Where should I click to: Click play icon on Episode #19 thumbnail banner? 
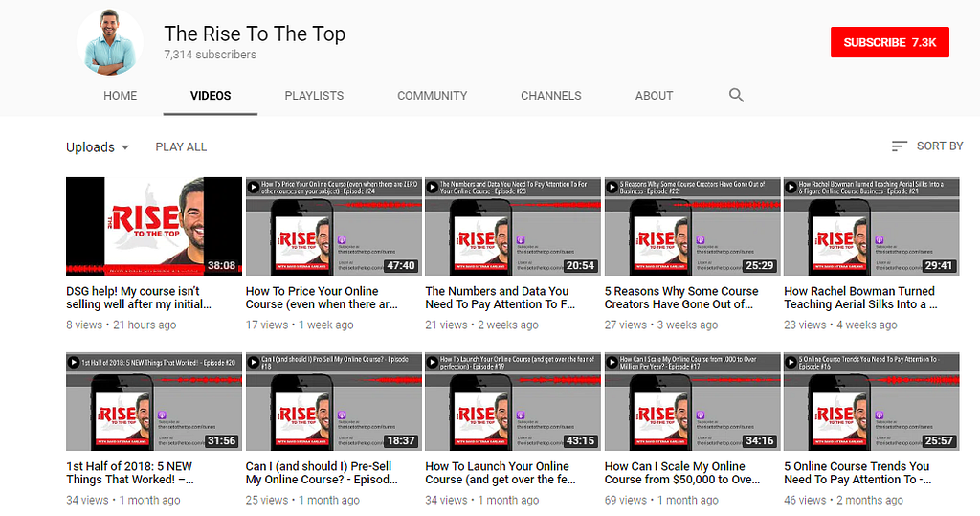433,362
